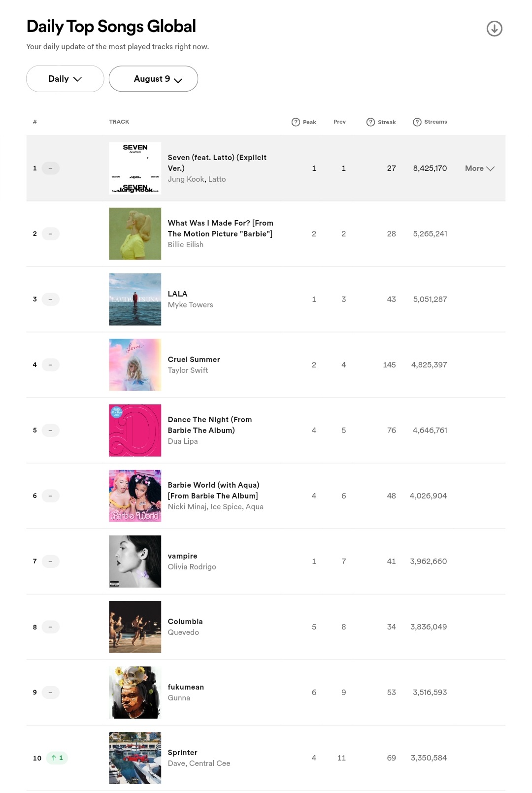The image size is (532, 793).
Task: Click the up-arrow rank change badge for Sprinter
Action: (57, 758)
